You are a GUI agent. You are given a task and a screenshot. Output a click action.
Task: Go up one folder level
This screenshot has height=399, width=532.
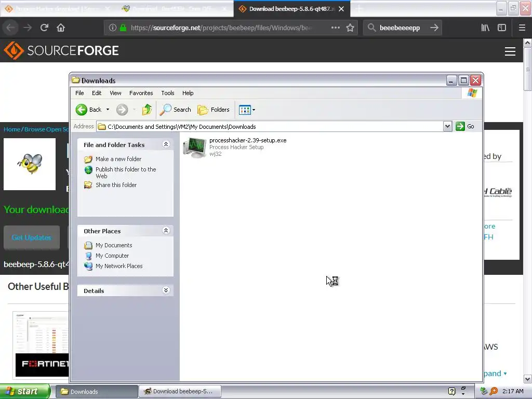click(147, 110)
